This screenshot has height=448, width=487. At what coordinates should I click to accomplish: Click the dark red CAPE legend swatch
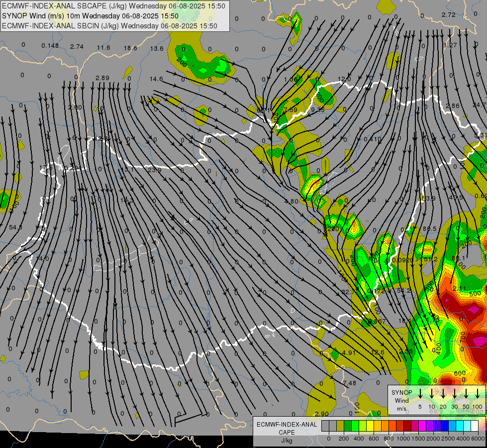(x=408, y=426)
